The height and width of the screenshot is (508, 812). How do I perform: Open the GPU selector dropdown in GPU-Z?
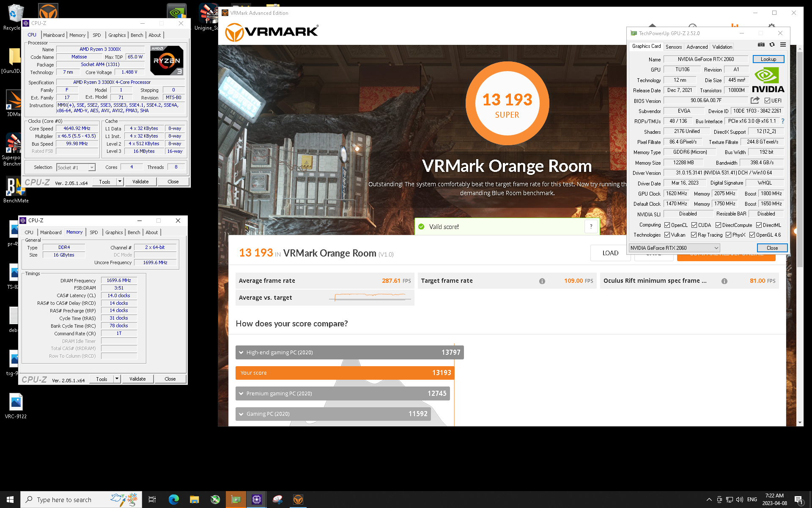675,248
